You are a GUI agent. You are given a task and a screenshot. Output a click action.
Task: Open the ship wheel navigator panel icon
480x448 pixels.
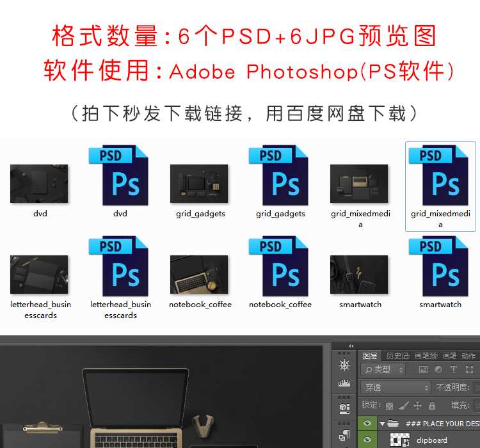pyautogui.click(x=344, y=365)
